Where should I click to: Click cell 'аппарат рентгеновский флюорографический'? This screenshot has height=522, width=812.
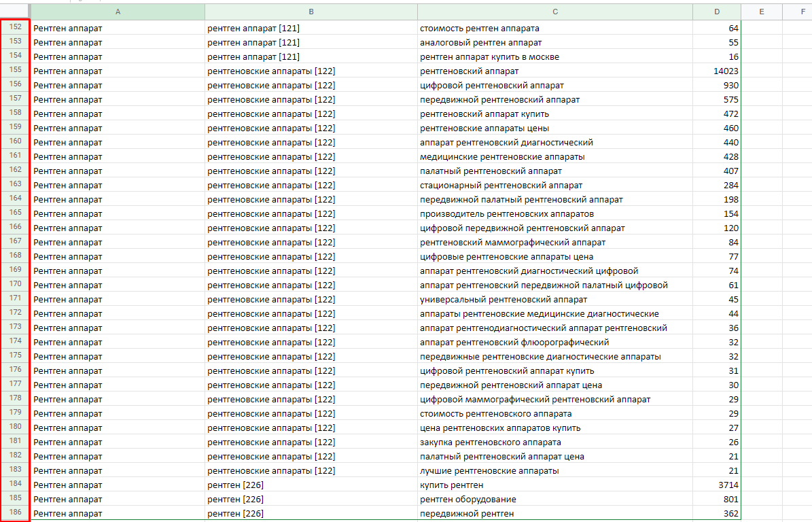coord(554,343)
